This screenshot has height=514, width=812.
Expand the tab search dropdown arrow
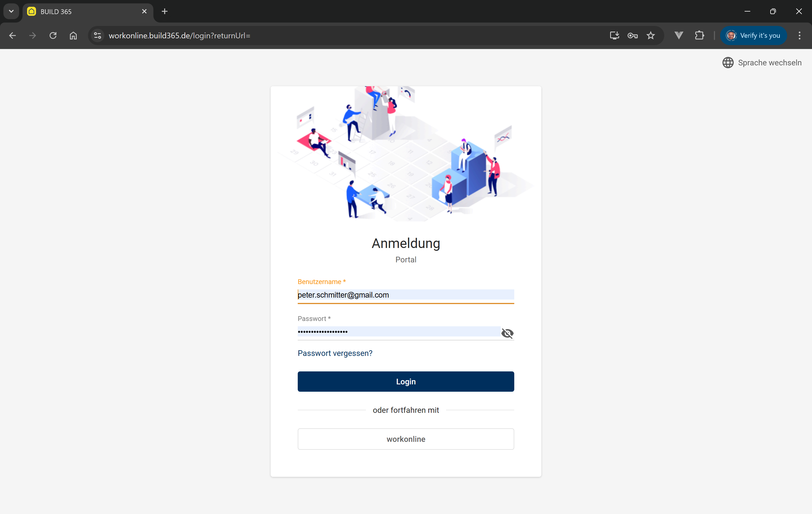(x=11, y=11)
